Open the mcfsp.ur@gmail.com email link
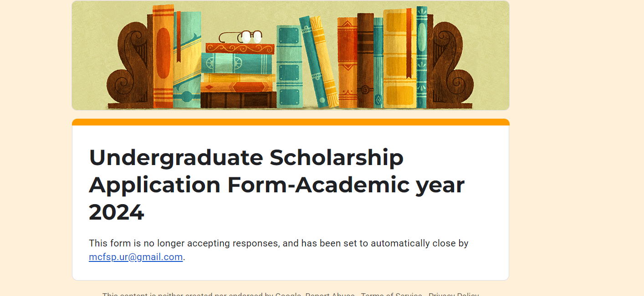 pos(136,257)
